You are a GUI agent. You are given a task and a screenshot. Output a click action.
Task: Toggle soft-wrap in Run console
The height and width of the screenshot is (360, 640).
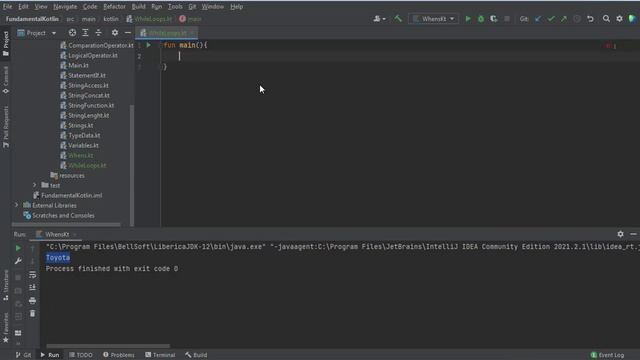pyautogui.click(x=33, y=275)
